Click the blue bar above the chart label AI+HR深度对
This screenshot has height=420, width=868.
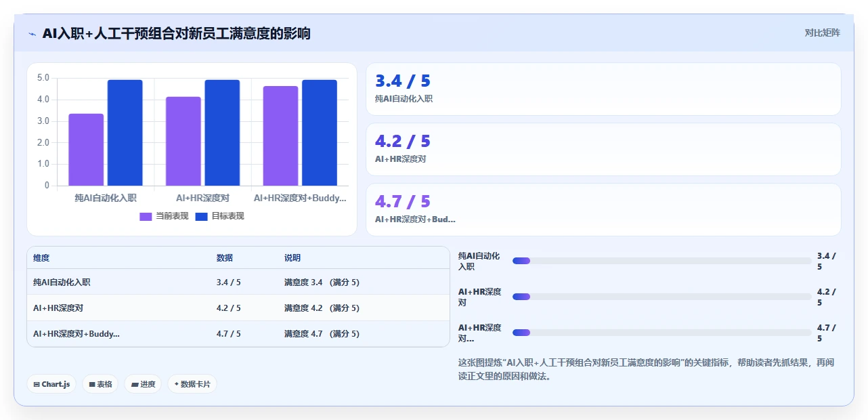pyautogui.click(x=222, y=133)
